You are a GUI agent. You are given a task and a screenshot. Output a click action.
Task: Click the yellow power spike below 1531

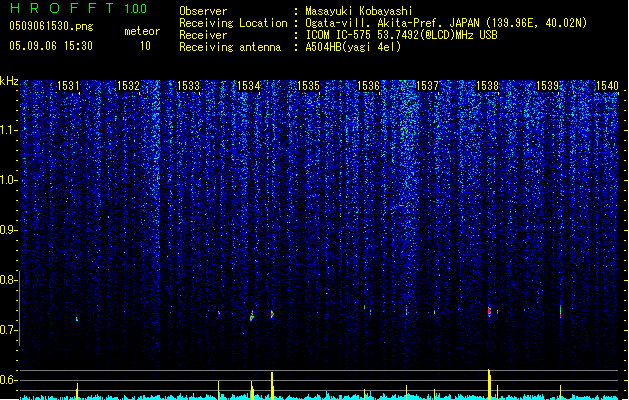tap(77, 391)
